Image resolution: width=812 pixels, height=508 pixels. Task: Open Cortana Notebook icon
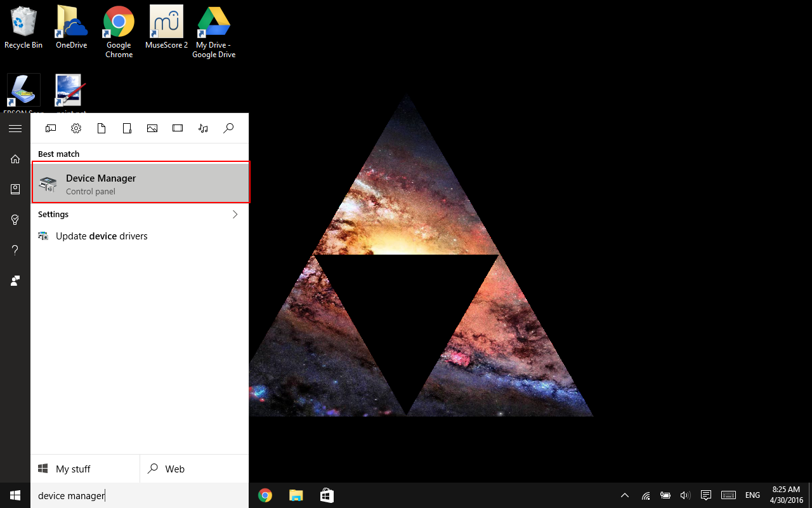click(15, 189)
